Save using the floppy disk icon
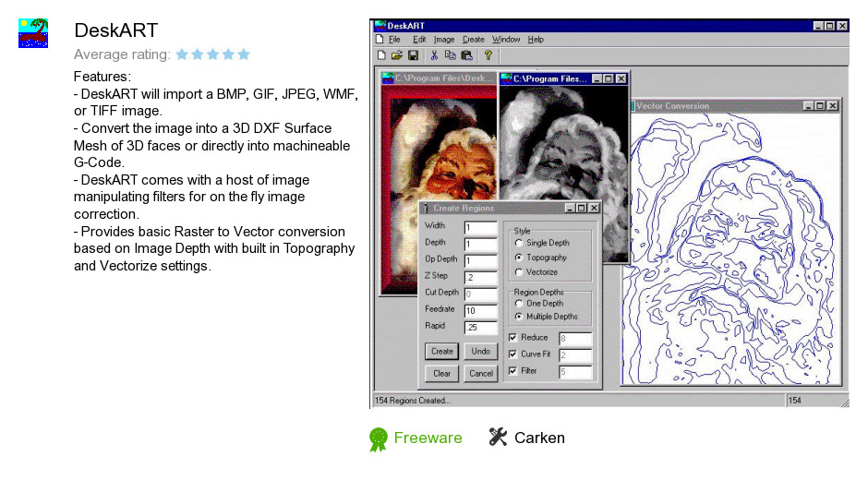Screen dimensions: 868x480 (413, 55)
